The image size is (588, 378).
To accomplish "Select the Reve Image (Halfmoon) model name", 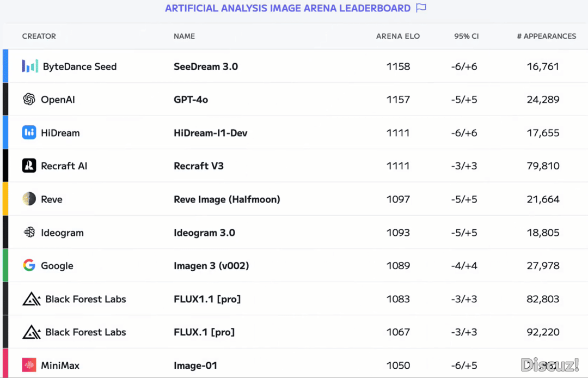I will pyautogui.click(x=227, y=199).
